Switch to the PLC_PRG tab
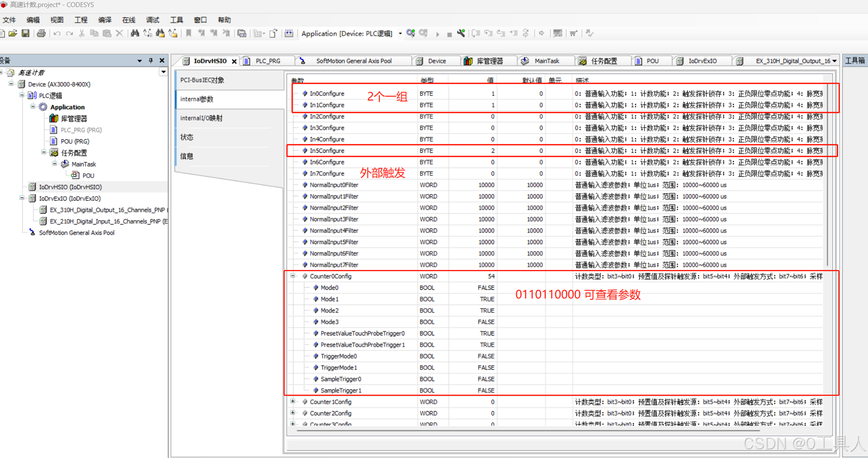This screenshot has width=868, height=458. 268,61
